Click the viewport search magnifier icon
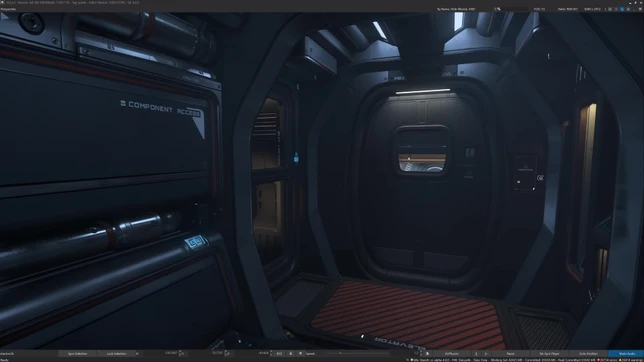The width and height of the screenshot is (644, 362). (x=499, y=9)
